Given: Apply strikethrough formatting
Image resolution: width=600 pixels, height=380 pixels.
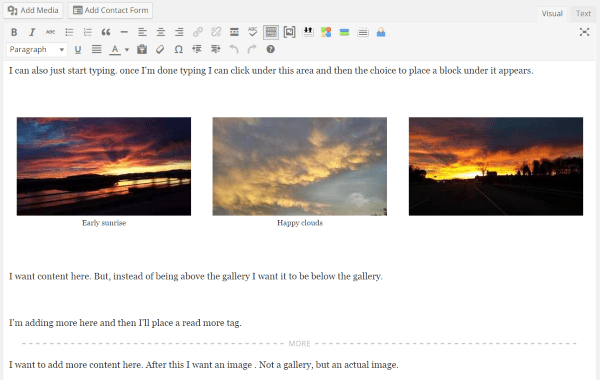Looking at the screenshot, I should (50, 32).
